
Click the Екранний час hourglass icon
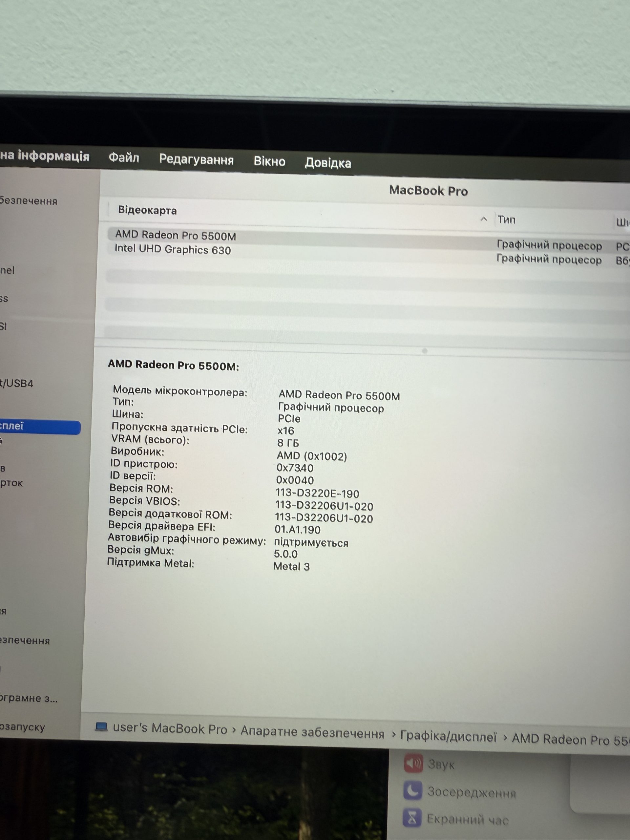pos(412,818)
